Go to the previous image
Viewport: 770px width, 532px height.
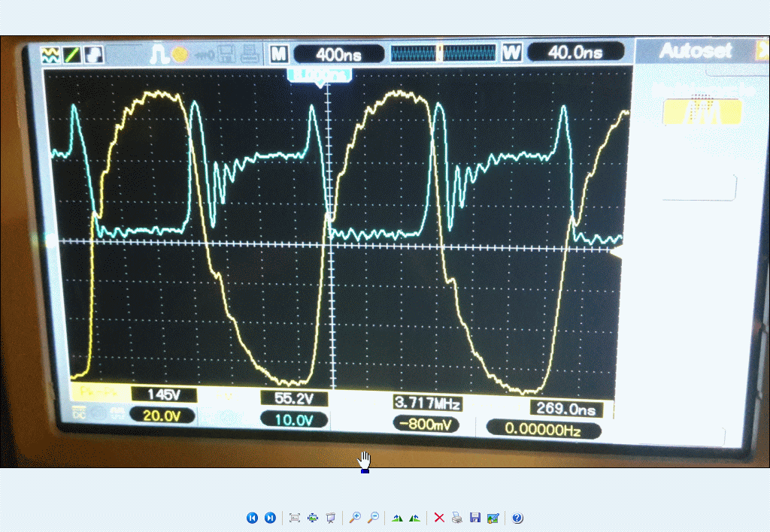[252, 518]
